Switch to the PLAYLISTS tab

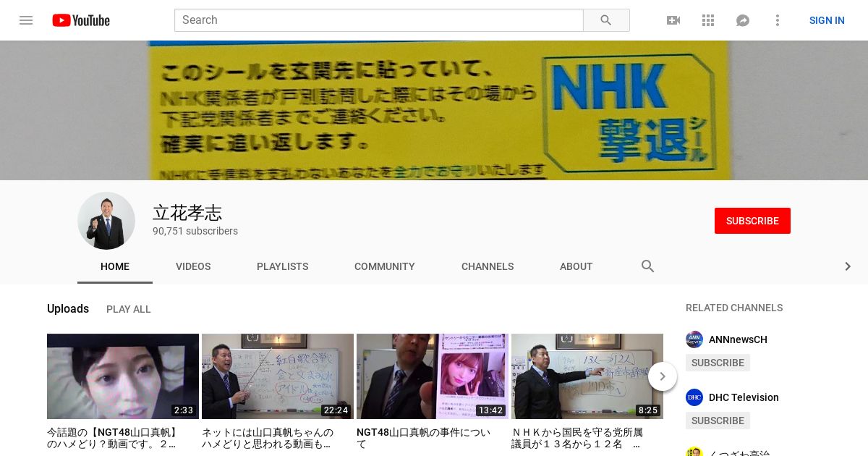[x=283, y=266]
